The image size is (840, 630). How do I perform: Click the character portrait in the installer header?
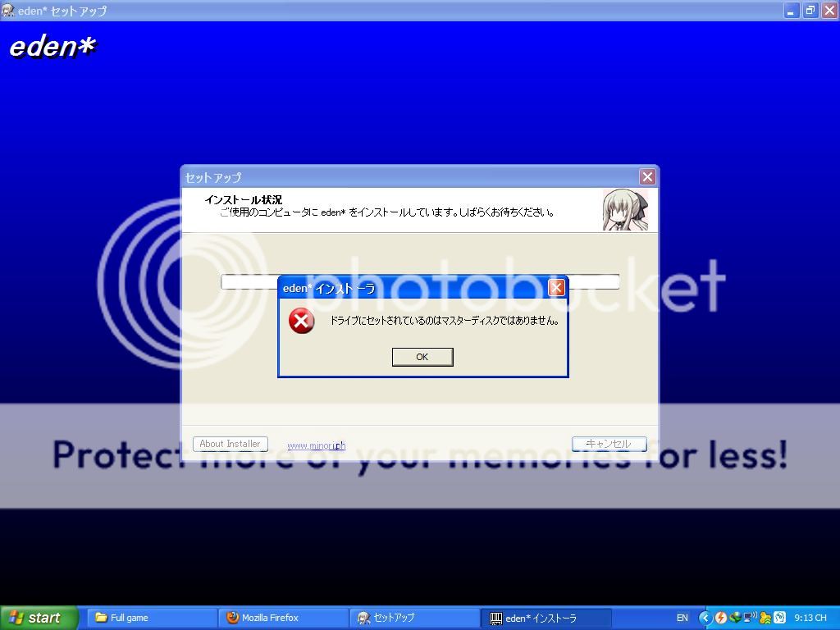tap(625, 210)
